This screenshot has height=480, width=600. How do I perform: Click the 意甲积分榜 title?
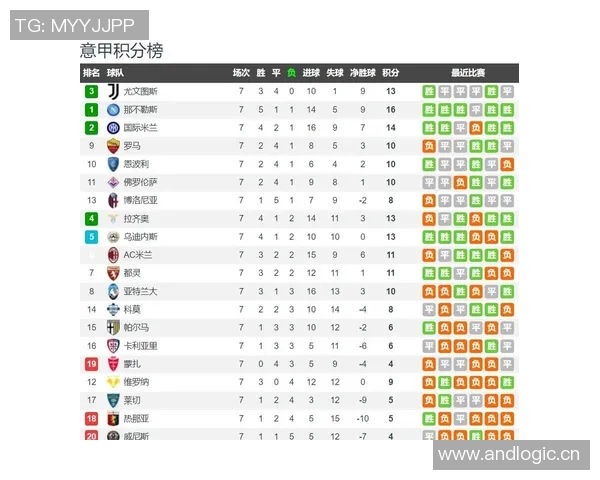point(121,50)
